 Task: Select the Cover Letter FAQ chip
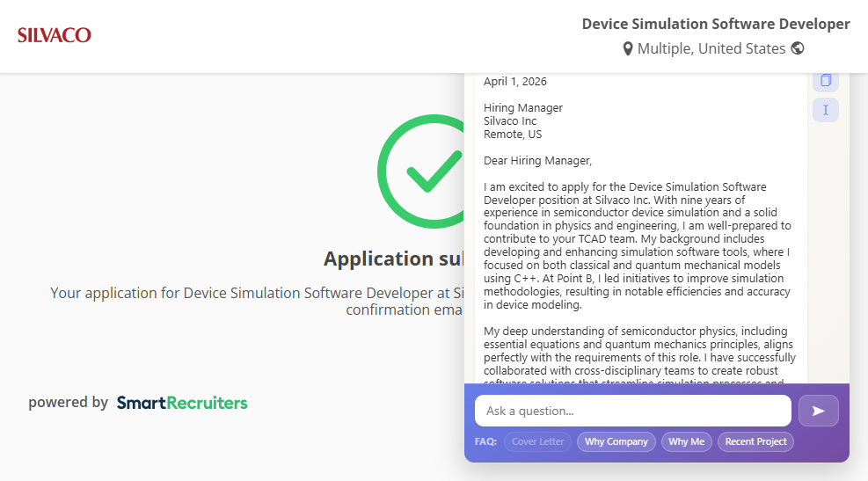[x=537, y=441]
